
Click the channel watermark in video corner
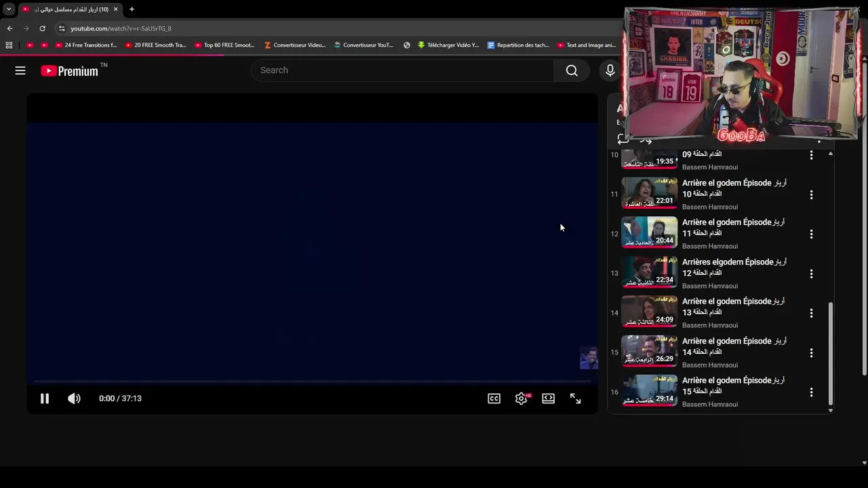pyautogui.click(x=589, y=358)
